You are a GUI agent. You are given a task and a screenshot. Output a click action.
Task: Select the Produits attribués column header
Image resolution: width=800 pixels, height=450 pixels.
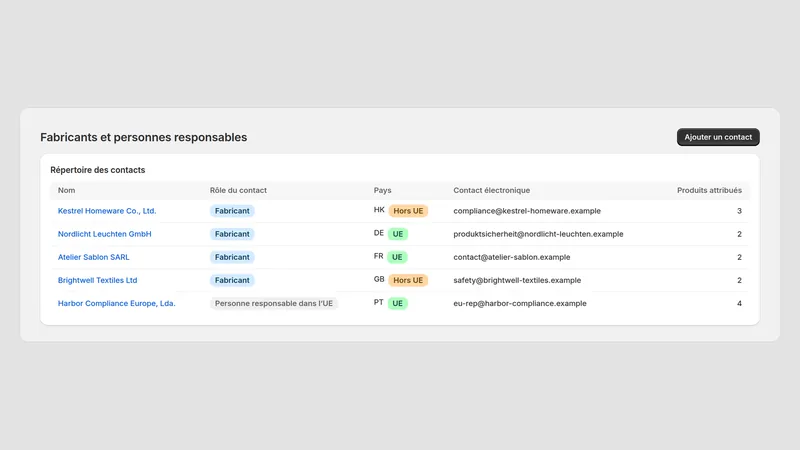coord(709,190)
